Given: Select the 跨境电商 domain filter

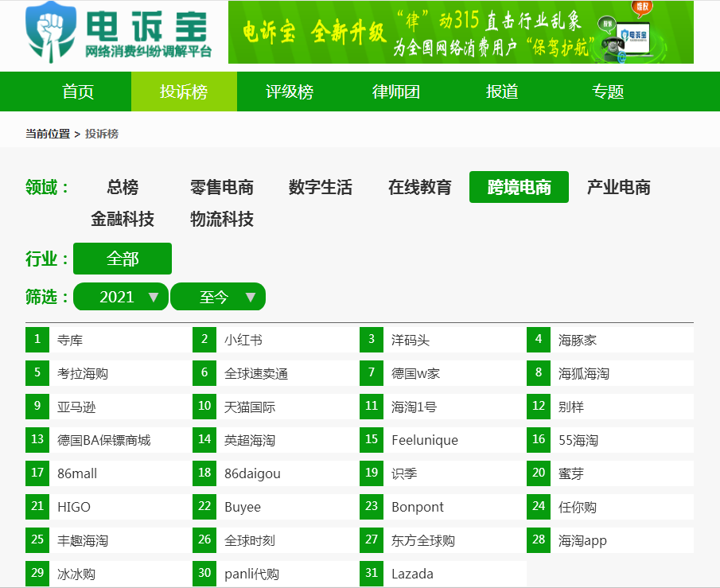Looking at the screenshot, I should point(519,187).
